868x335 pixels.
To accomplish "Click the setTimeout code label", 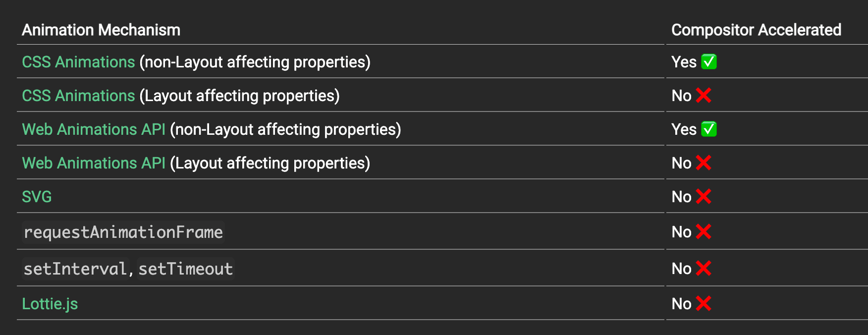I will pos(185,269).
